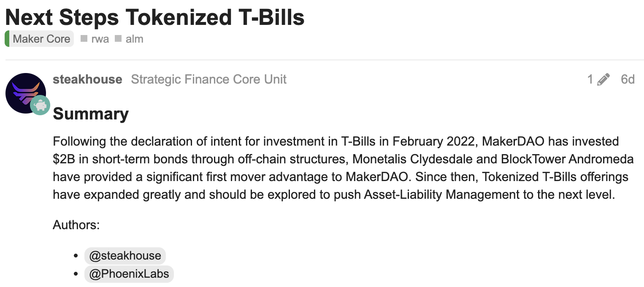This screenshot has height=287, width=644.
Task: Filter topics by the alm tag
Action: [135, 39]
